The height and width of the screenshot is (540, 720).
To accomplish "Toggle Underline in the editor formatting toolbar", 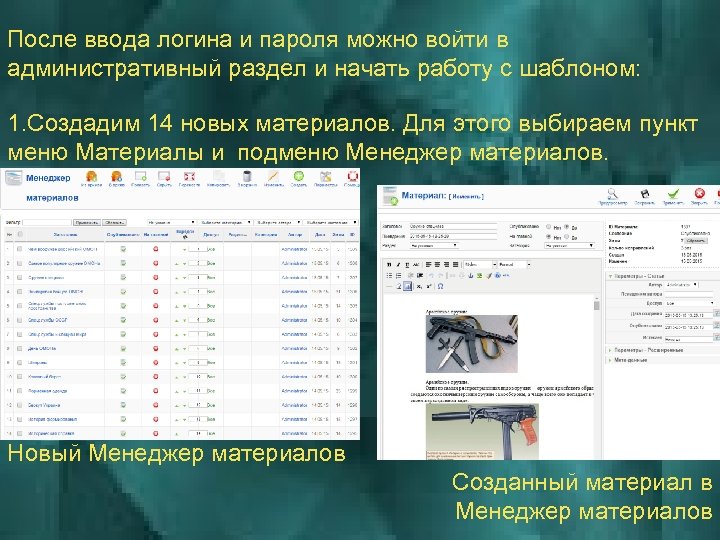I will (x=407, y=265).
